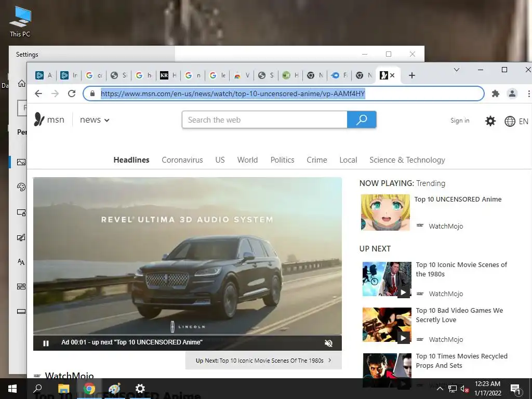
Task: Select the URL in the address bar
Action: coord(233,94)
